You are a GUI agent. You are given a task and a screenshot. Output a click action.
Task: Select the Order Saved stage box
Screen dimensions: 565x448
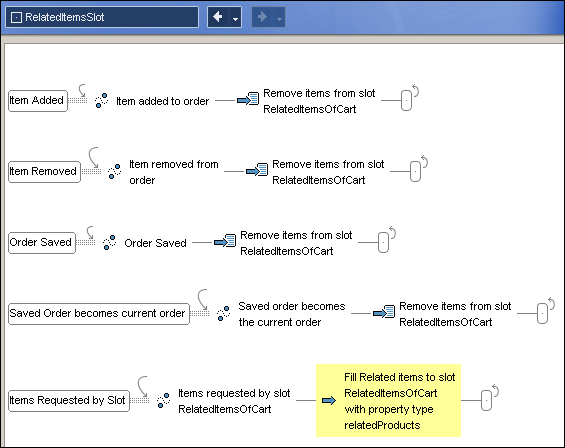click(x=42, y=243)
